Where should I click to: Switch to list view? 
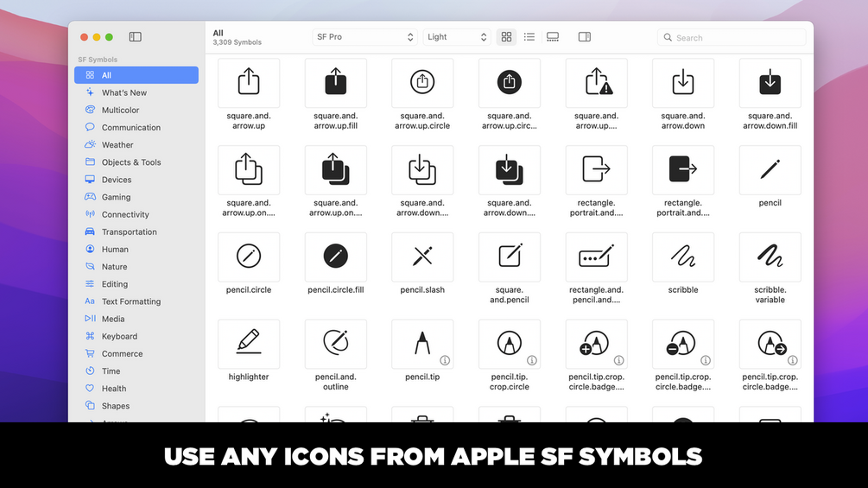[529, 37]
